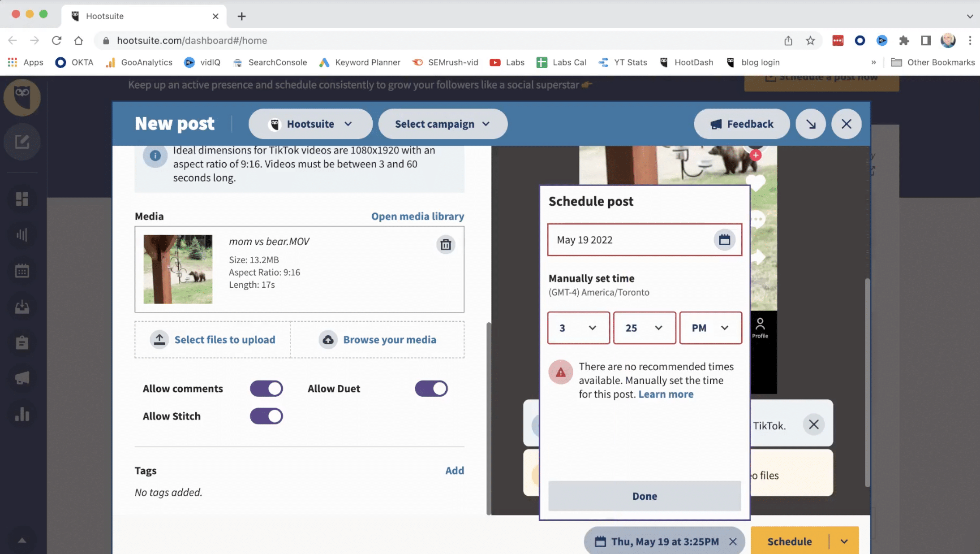Toggle the Allow Duet switch
Screen dimensions: 980x554
431,388
